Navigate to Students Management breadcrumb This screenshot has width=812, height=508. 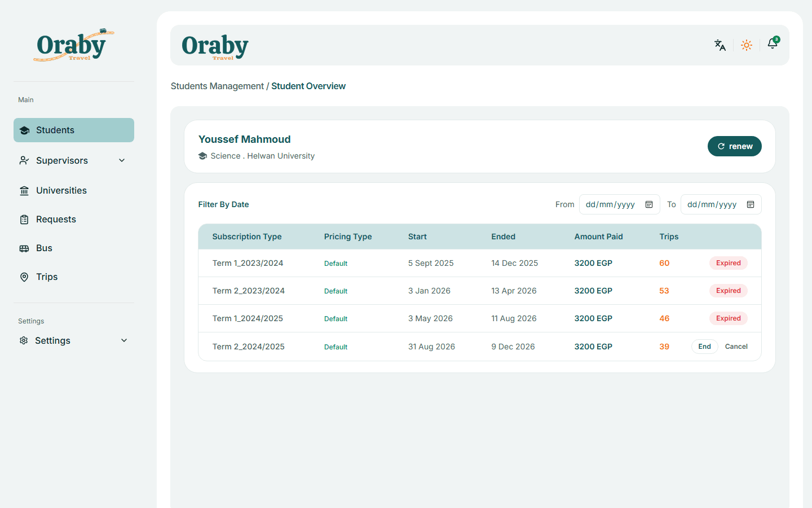click(217, 86)
